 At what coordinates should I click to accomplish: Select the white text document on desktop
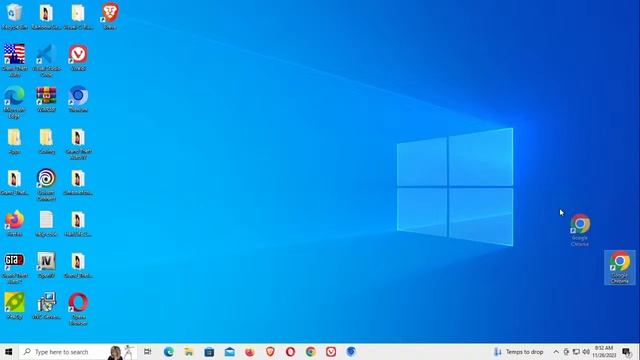pos(46,223)
